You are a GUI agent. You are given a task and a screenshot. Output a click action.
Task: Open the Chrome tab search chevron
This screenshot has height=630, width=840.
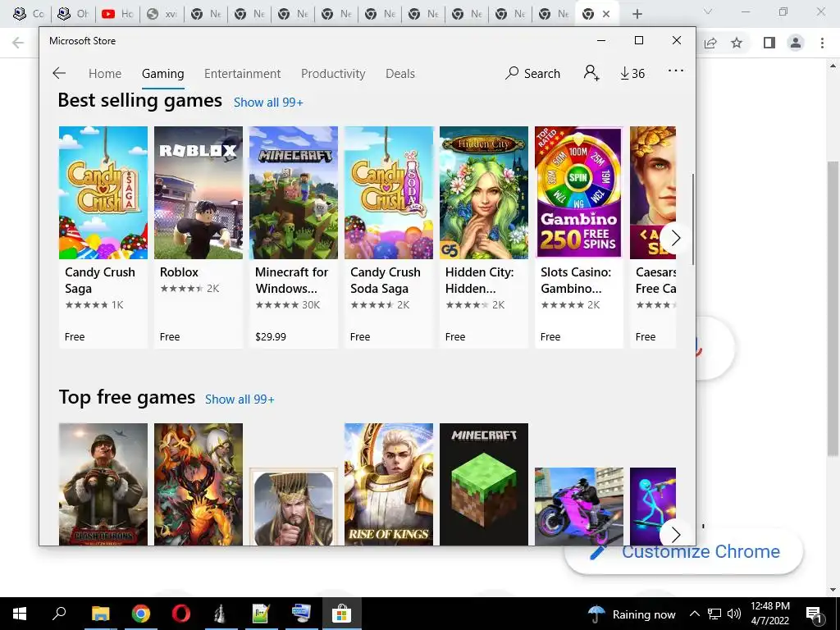click(x=708, y=11)
